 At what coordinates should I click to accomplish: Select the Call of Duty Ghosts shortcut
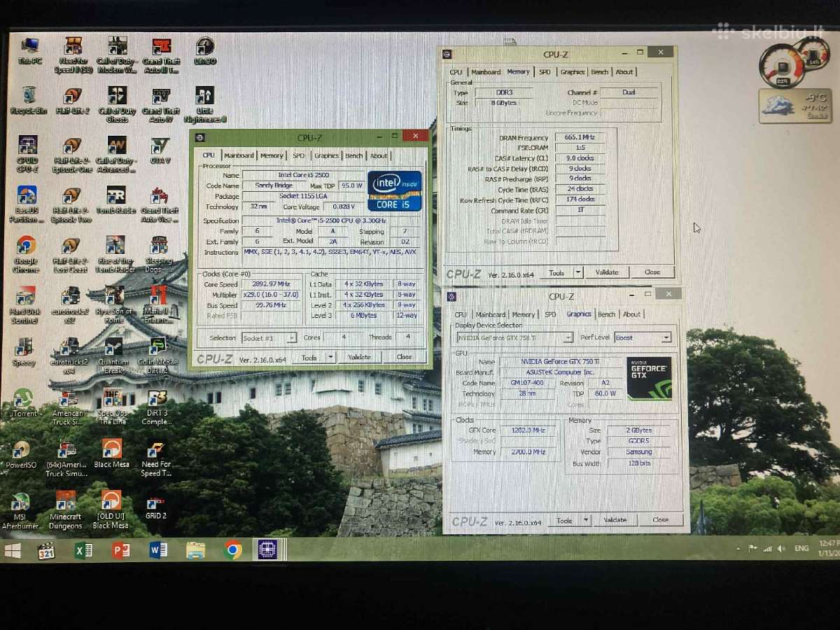pyautogui.click(x=117, y=104)
